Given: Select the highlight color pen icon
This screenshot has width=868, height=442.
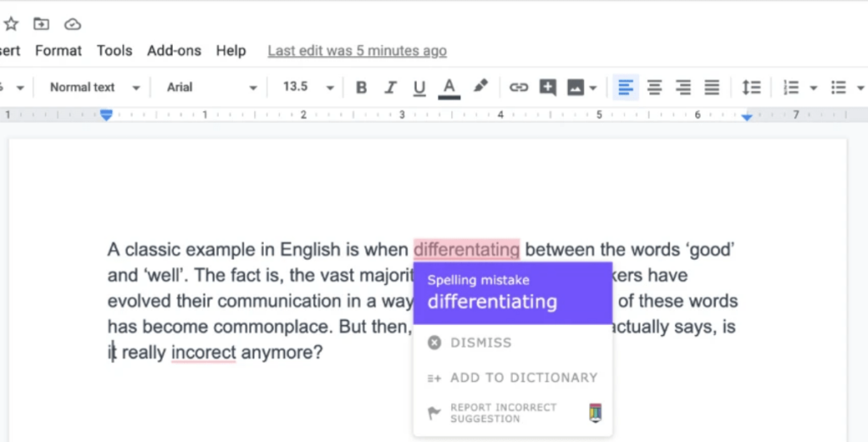Looking at the screenshot, I should tap(481, 87).
